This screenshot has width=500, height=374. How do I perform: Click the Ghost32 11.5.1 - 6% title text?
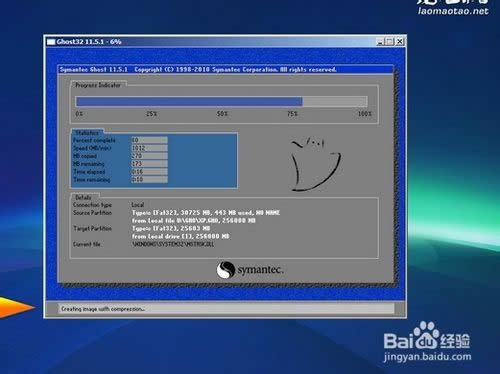click(x=89, y=42)
